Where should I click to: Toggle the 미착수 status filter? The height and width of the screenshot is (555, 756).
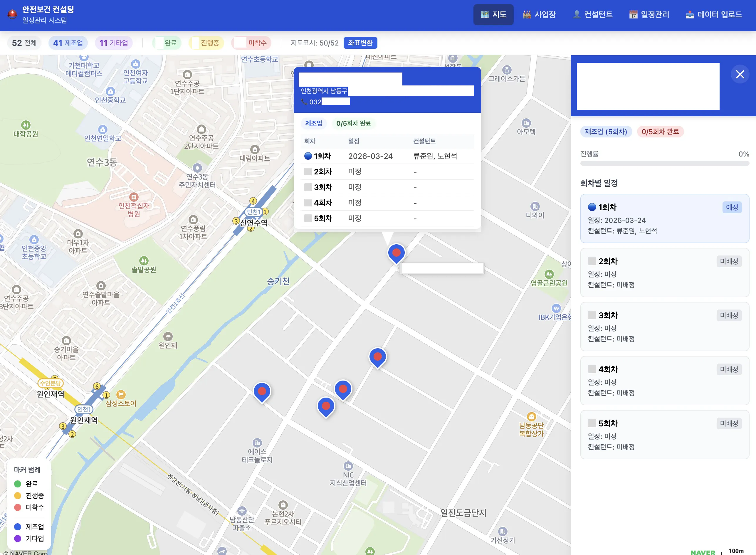251,43
